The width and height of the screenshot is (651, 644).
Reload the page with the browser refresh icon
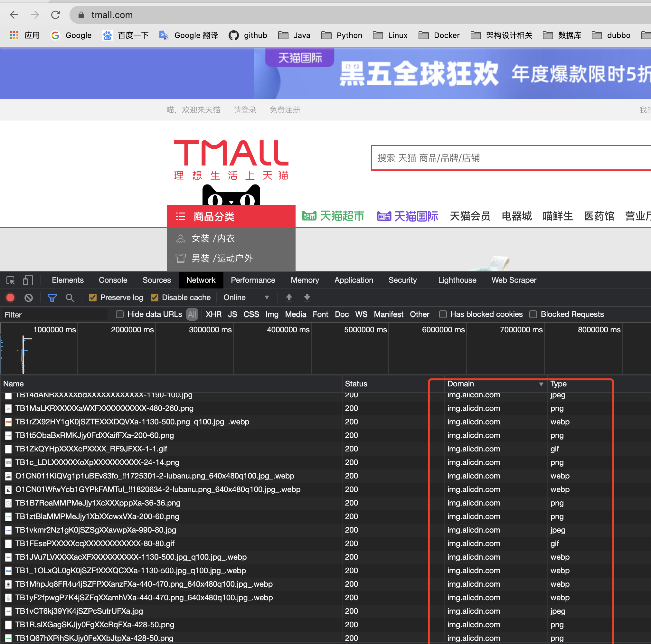[56, 15]
